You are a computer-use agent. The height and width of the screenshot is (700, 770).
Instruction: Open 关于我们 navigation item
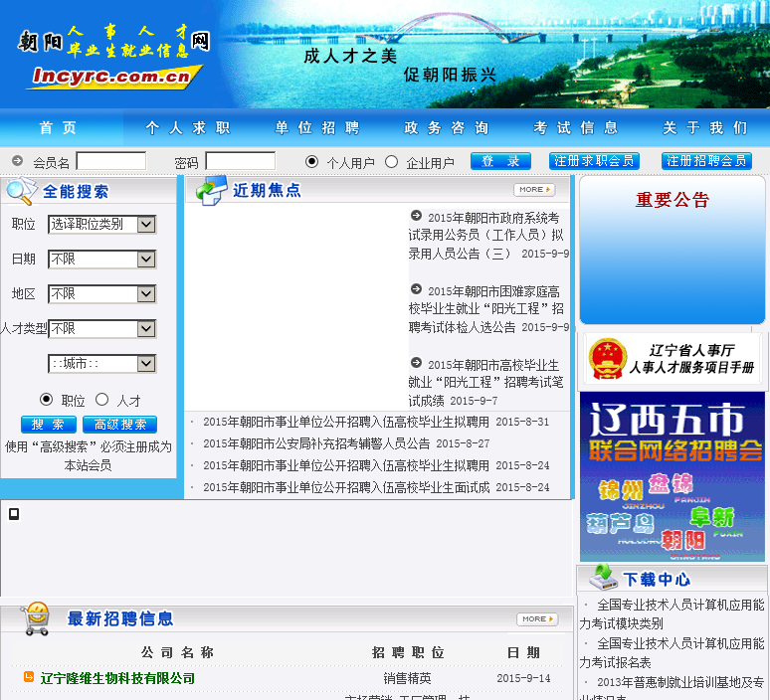pos(705,127)
